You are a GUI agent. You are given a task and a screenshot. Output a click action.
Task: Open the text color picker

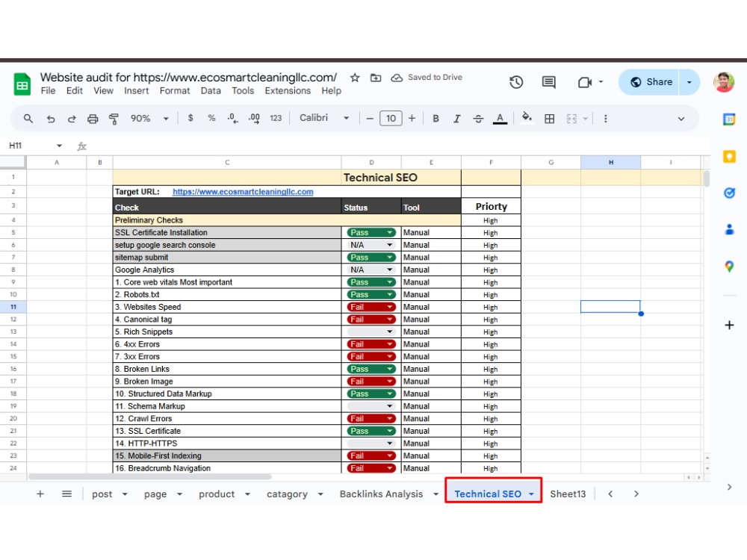[x=500, y=119]
